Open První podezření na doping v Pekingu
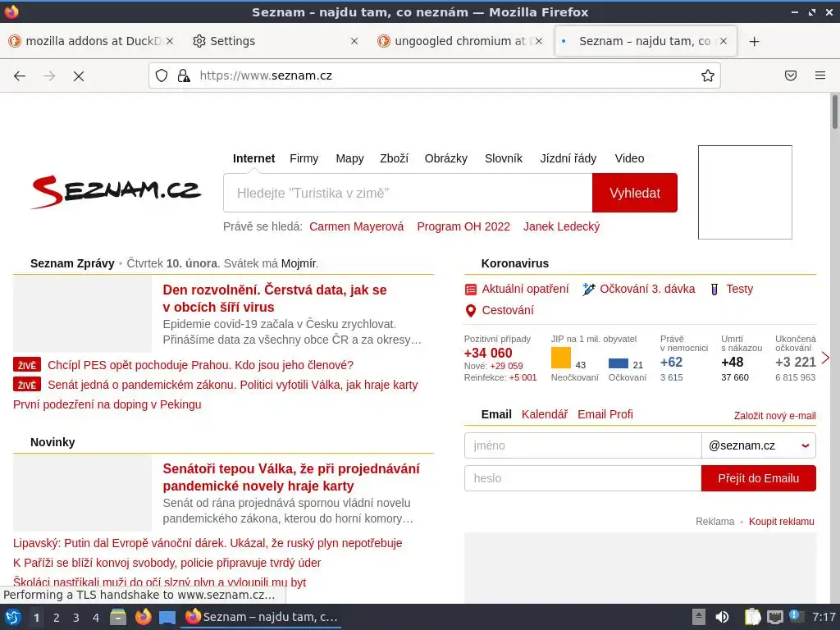 tap(107, 404)
